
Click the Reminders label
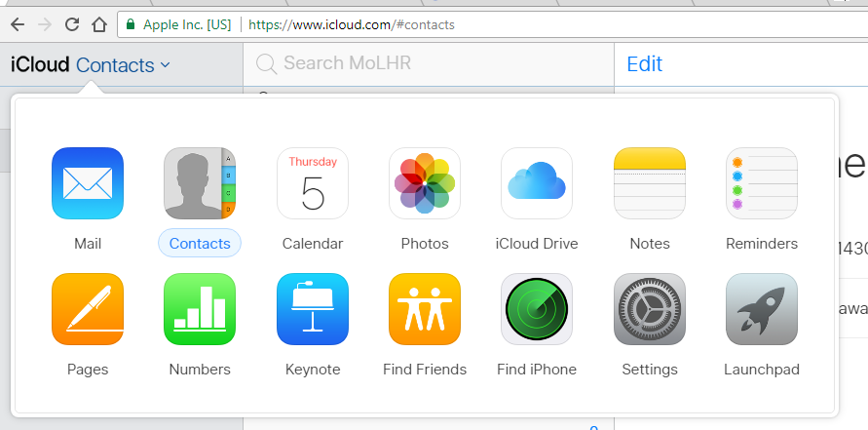coord(762,243)
